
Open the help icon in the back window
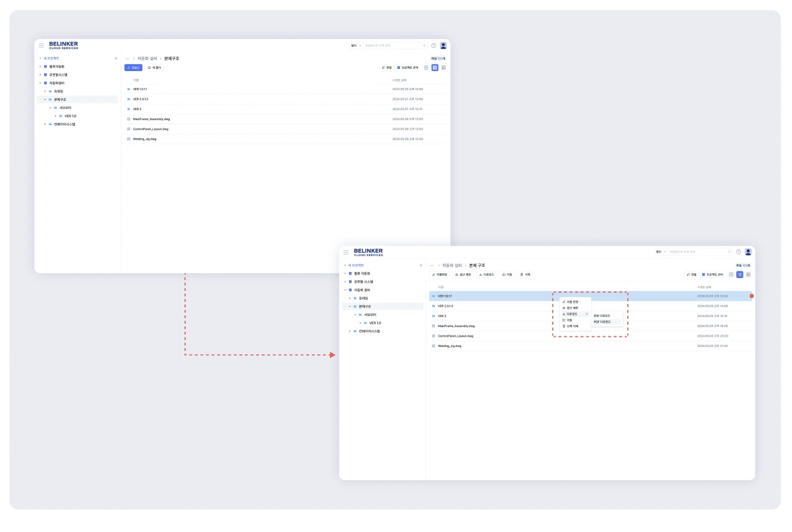(x=434, y=45)
